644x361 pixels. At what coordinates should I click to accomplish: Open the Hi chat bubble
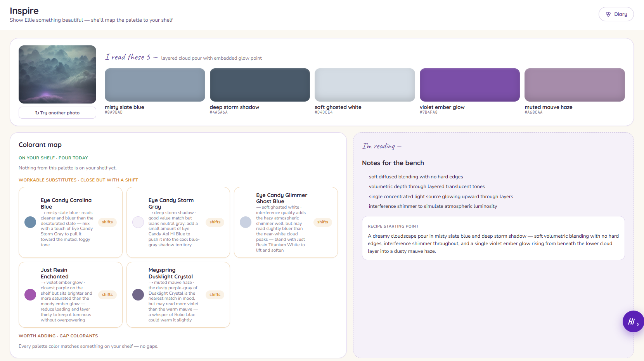[633, 321]
